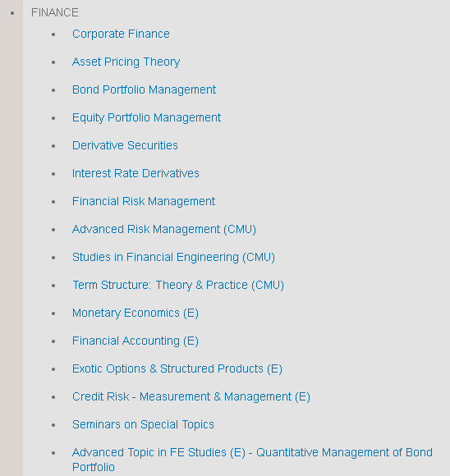Open the Equity Portfolio Management link
The width and height of the screenshot is (450, 476).
146,118
